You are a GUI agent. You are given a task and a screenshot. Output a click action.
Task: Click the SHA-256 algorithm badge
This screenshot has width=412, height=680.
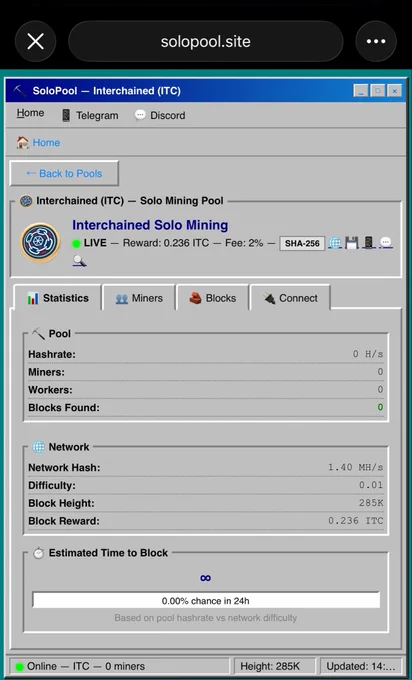[x=302, y=243]
